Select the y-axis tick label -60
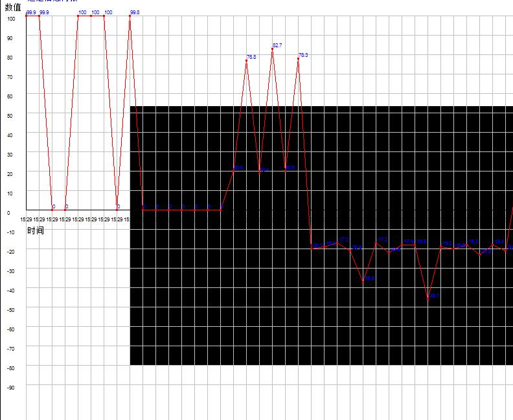This screenshot has height=420, width=513. 11,329
